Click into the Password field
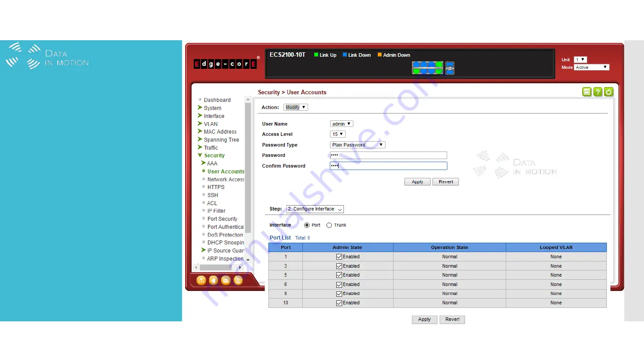 (388, 155)
